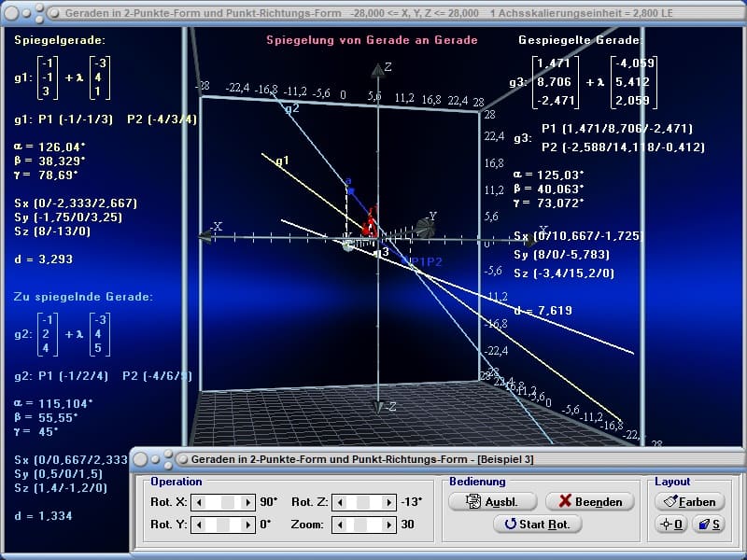Click the Z axis label at the top arrow

tap(388, 67)
